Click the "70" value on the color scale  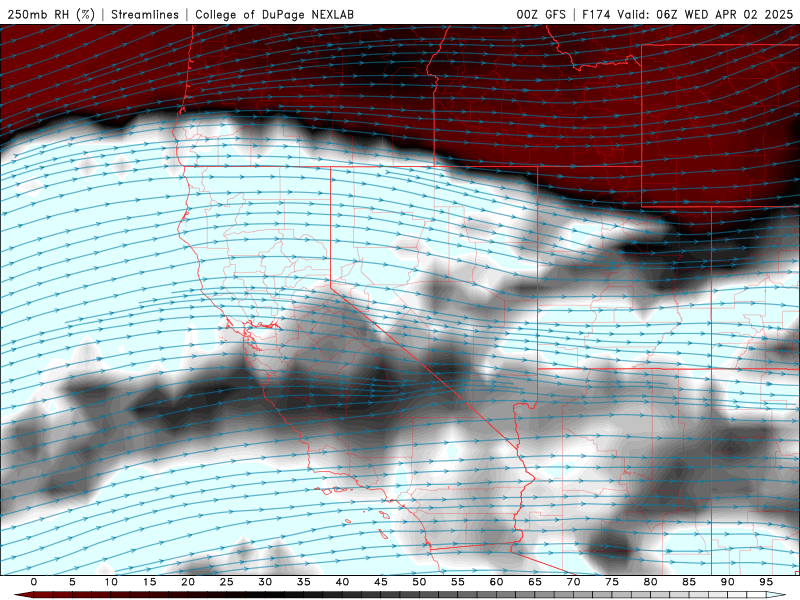(573, 582)
